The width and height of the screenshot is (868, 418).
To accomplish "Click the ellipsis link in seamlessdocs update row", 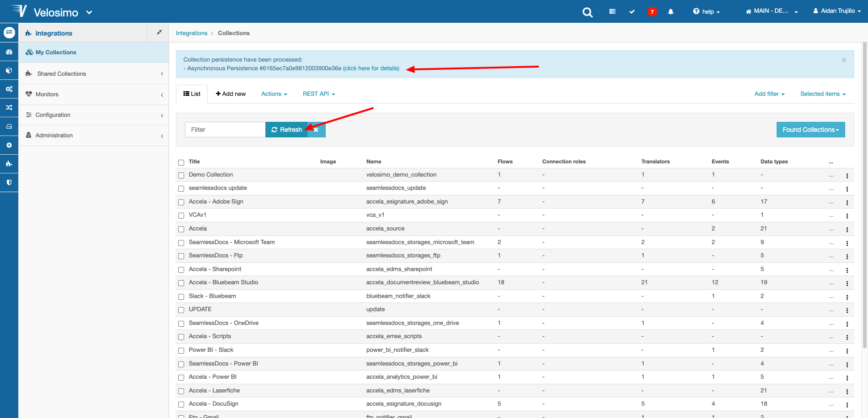I will coord(831,189).
